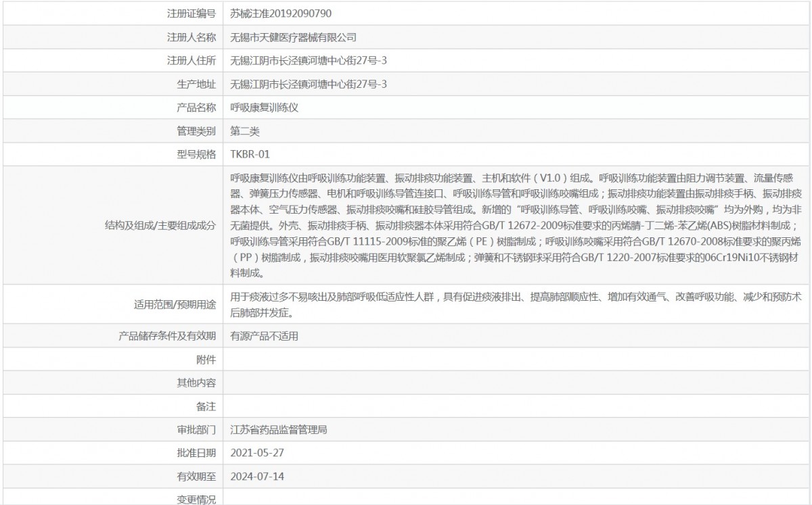The height and width of the screenshot is (505, 812).
Task: Click the '变更情况' row label
Action: click(x=196, y=500)
